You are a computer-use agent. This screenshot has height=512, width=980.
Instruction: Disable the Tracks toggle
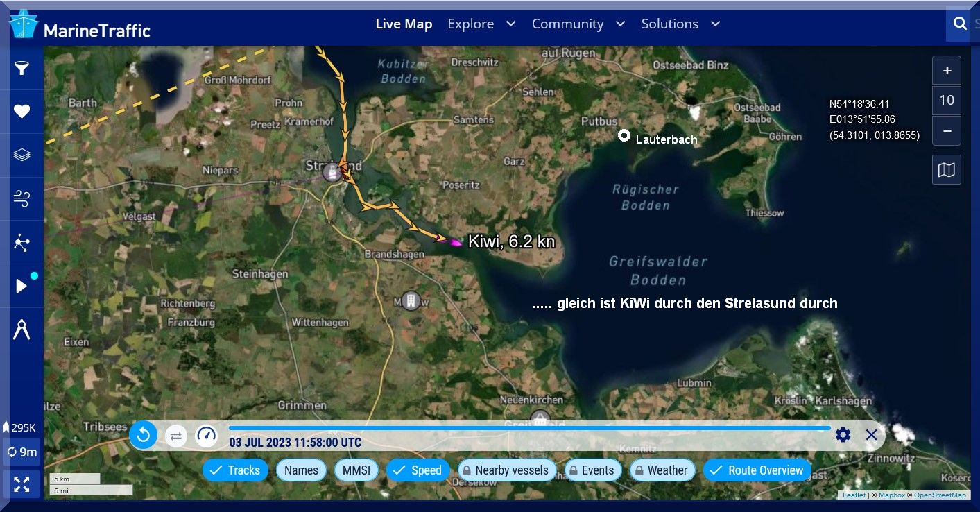[235, 470]
